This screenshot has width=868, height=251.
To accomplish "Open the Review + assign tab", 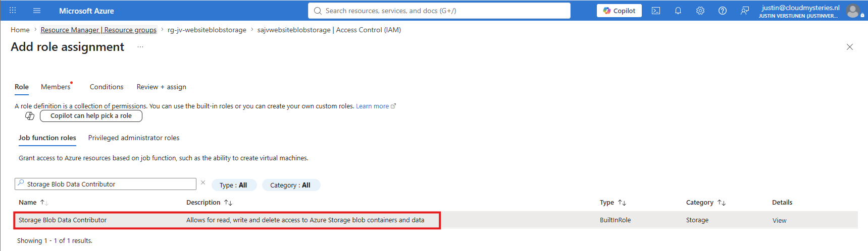I will [x=162, y=87].
